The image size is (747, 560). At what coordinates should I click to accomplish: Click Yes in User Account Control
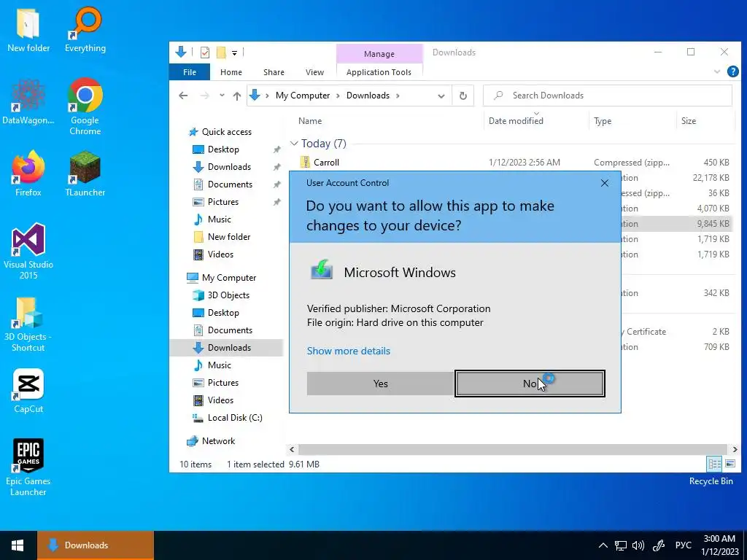(x=380, y=384)
